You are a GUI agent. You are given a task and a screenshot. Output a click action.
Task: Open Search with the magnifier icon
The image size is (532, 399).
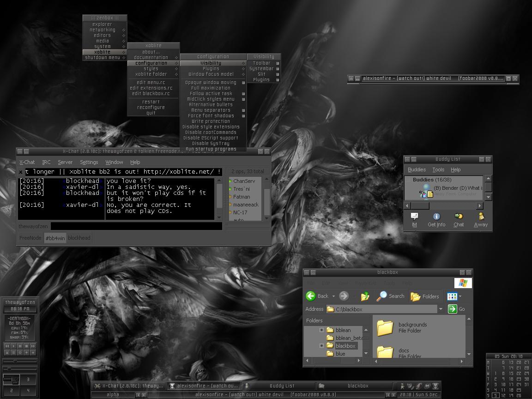pos(381,296)
